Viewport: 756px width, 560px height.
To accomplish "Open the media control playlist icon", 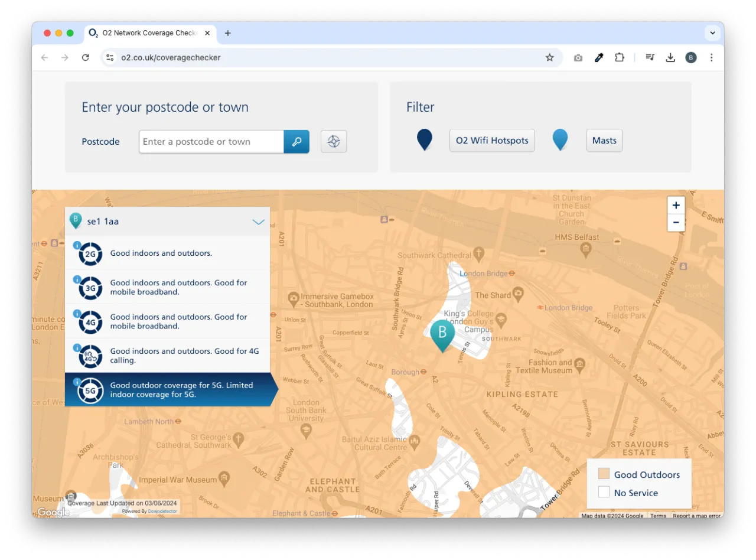I will (x=650, y=57).
